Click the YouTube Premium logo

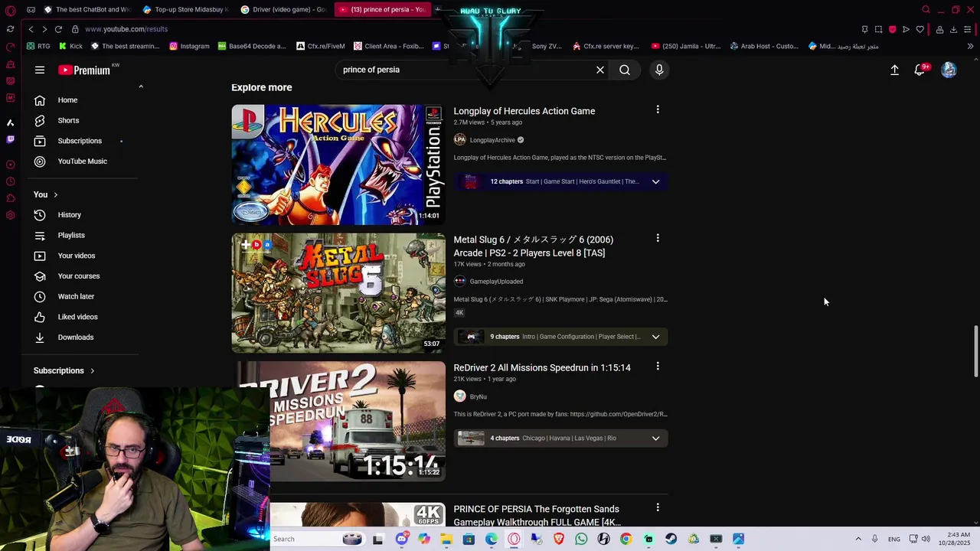(84, 70)
